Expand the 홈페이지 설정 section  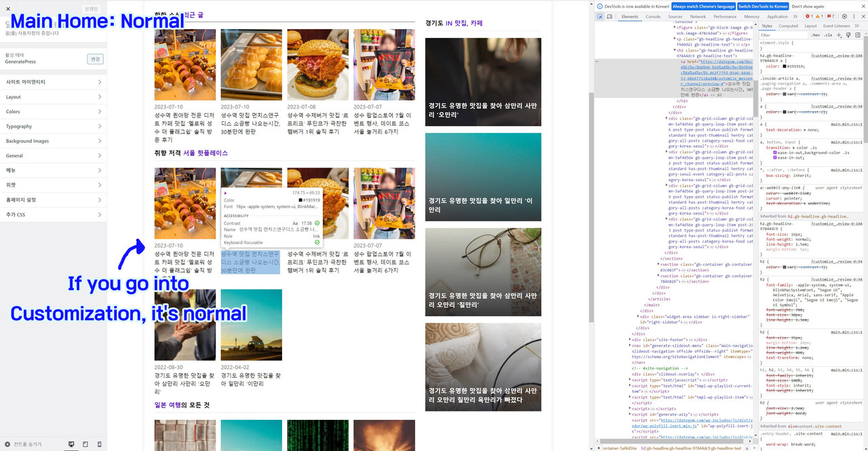tap(53, 199)
